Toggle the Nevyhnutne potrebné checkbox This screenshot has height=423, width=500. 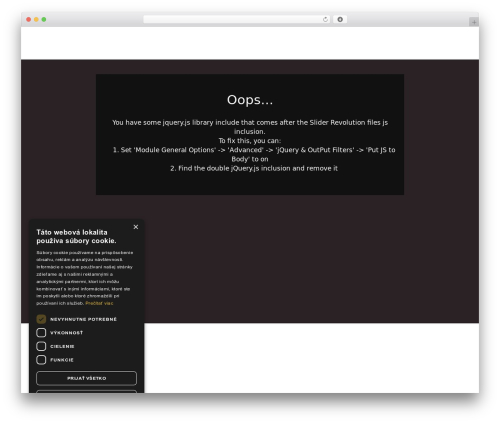tap(41, 319)
